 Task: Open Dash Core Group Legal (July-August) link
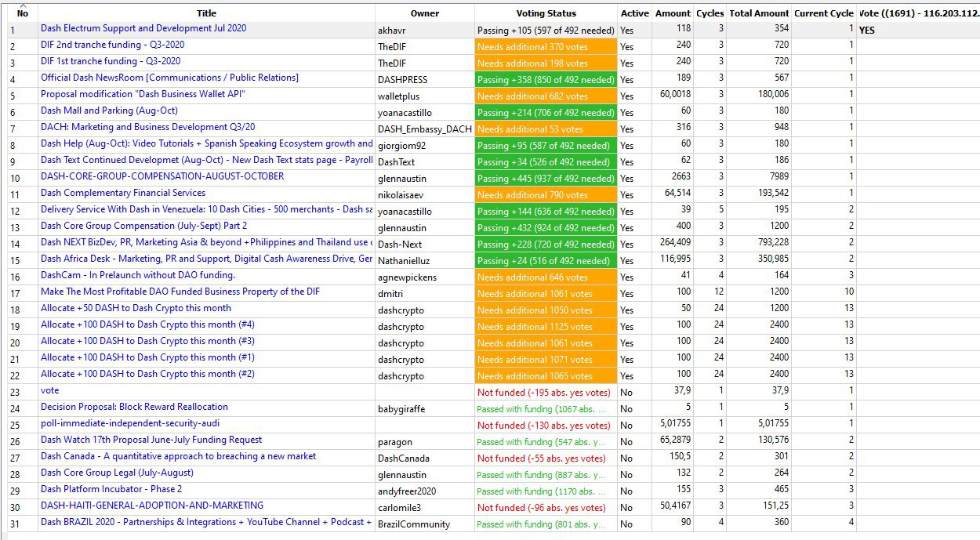pyautogui.click(x=117, y=473)
